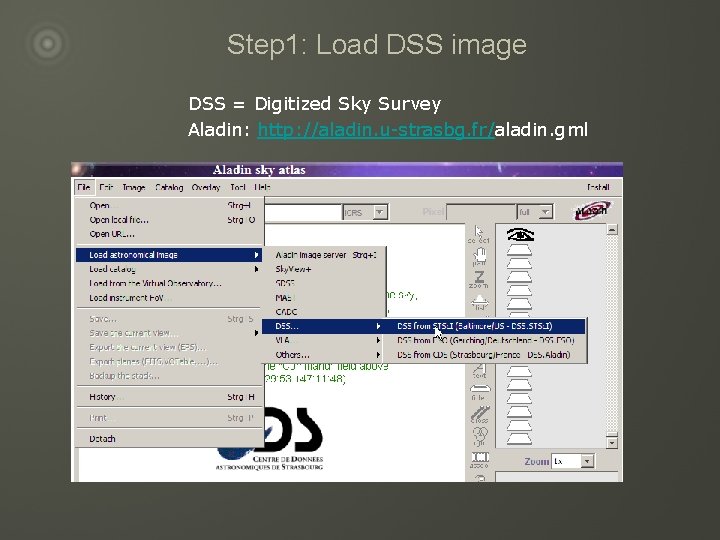
Task: Click the stack scrollbar down arrow
Action: pyautogui.click(x=612, y=443)
